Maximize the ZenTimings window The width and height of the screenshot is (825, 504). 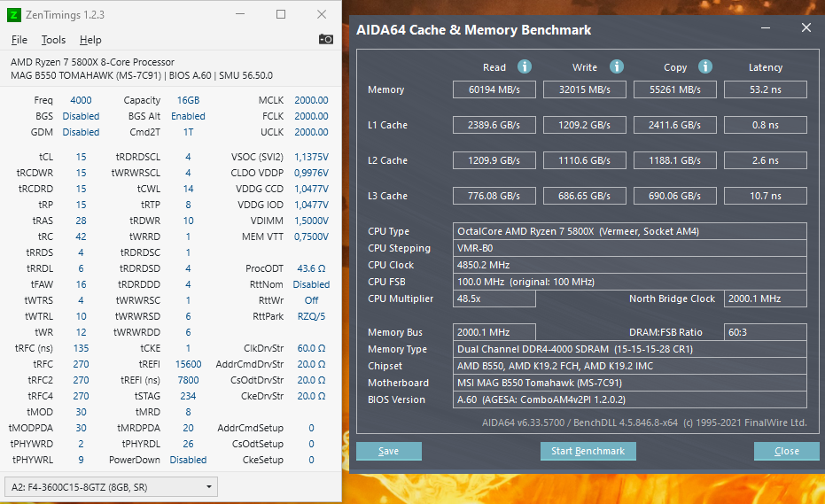click(281, 14)
